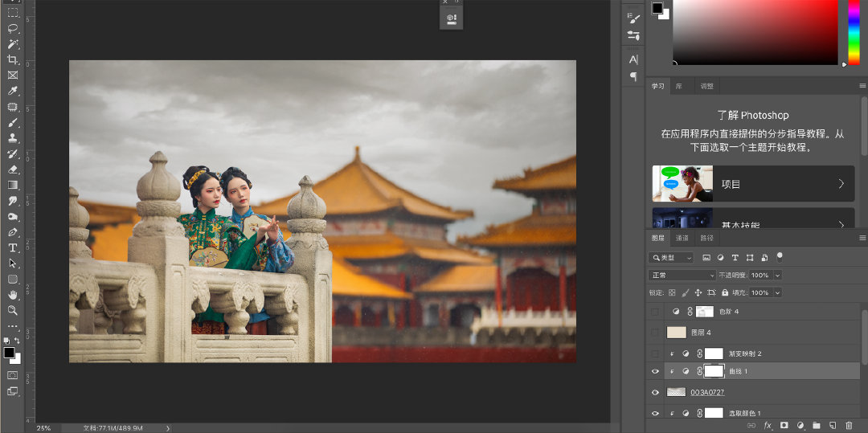Click Color panel foreground swatch
This screenshot has height=433, width=868.
[657, 8]
